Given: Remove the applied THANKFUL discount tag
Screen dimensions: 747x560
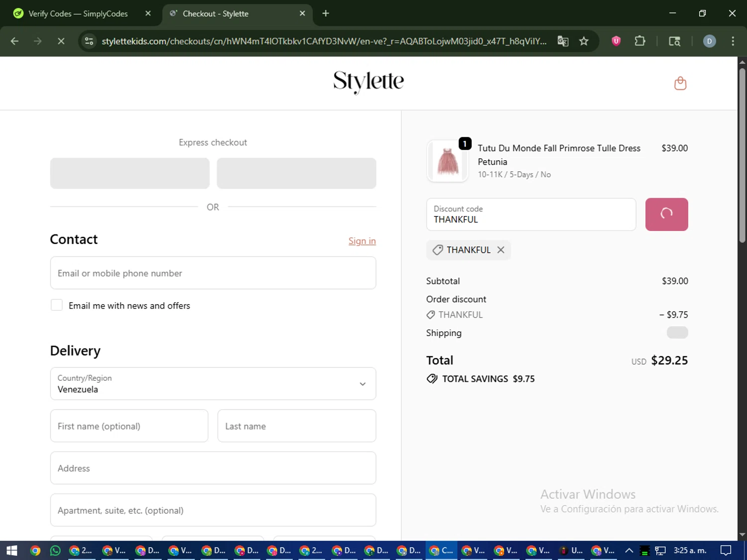Looking at the screenshot, I should coord(501,250).
